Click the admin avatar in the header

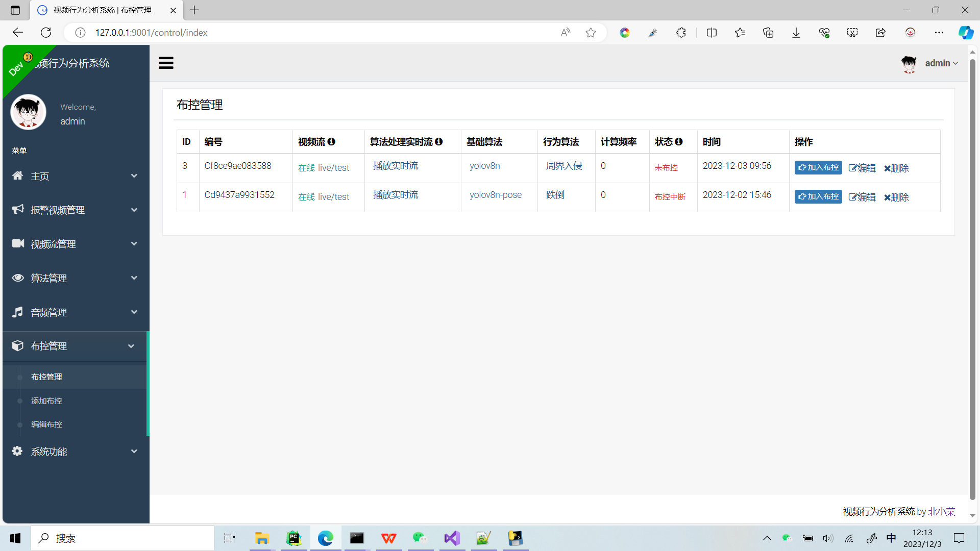[x=909, y=63]
